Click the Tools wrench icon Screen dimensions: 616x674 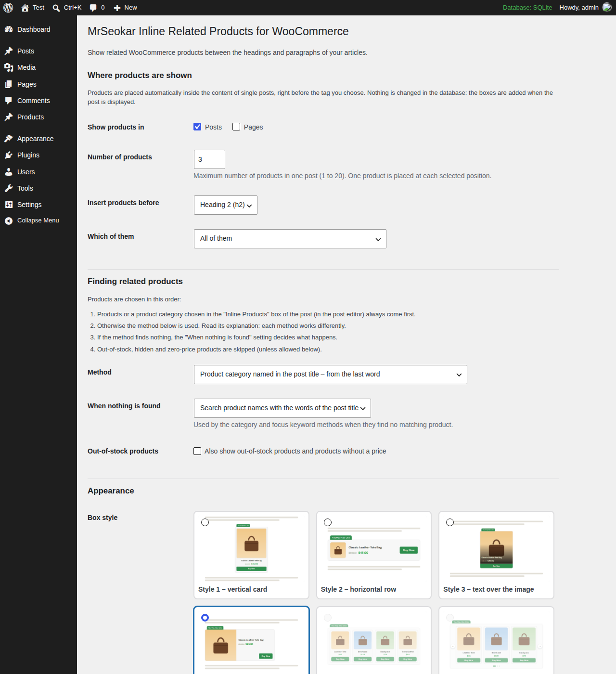(9, 188)
